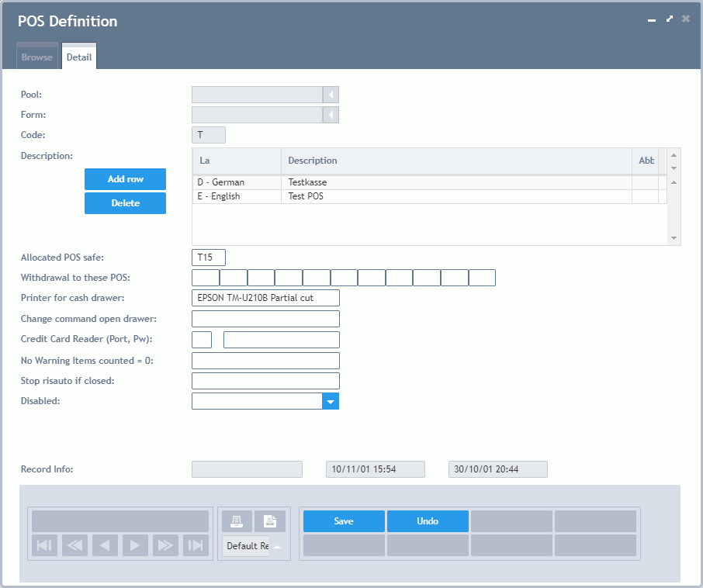Image resolution: width=703 pixels, height=588 pixels.
Task: Click the Pool field box
Action: (257, 95)
